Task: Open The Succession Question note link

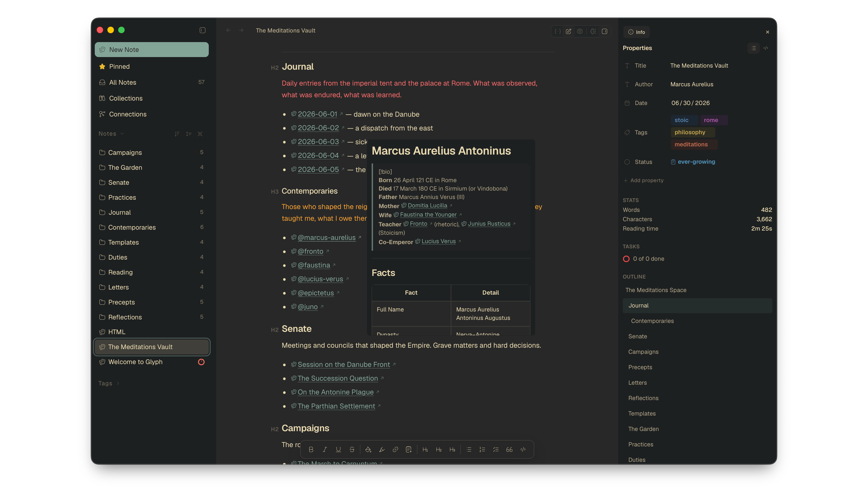Action: pyautogui.click(x=338, y=378)
